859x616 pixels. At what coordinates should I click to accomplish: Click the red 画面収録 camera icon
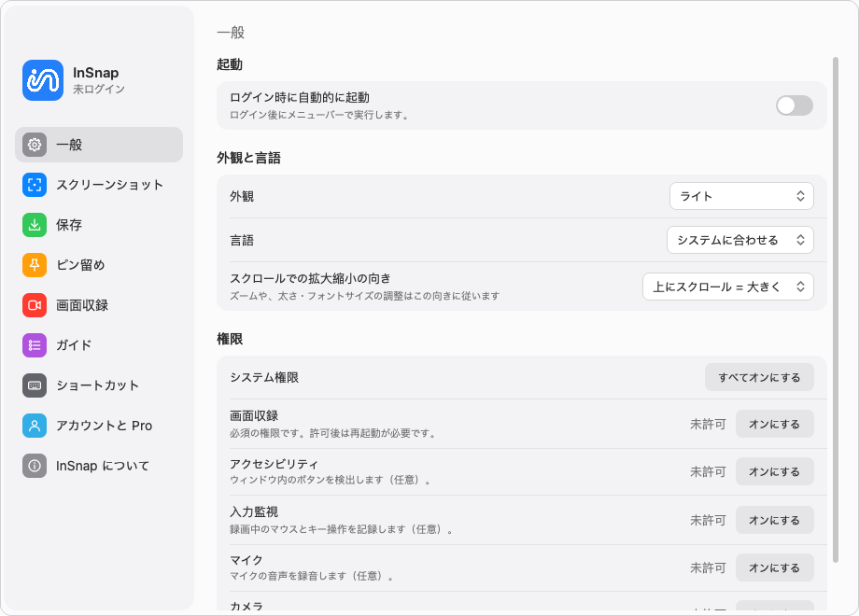click(x=35, y=305)
